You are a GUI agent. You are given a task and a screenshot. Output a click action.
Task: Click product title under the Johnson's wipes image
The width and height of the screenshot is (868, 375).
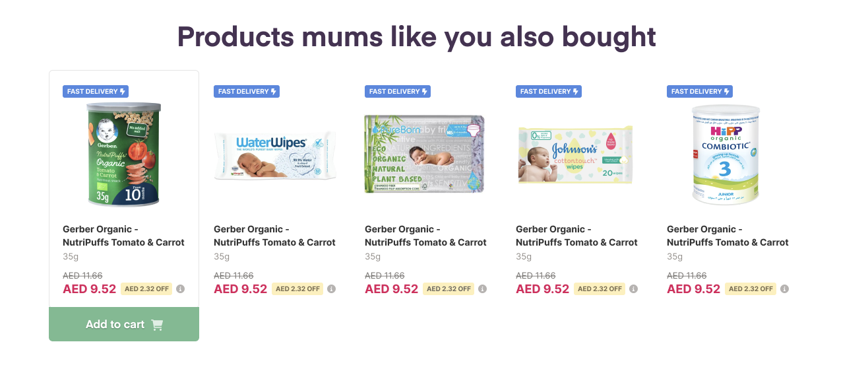point(576,236)
